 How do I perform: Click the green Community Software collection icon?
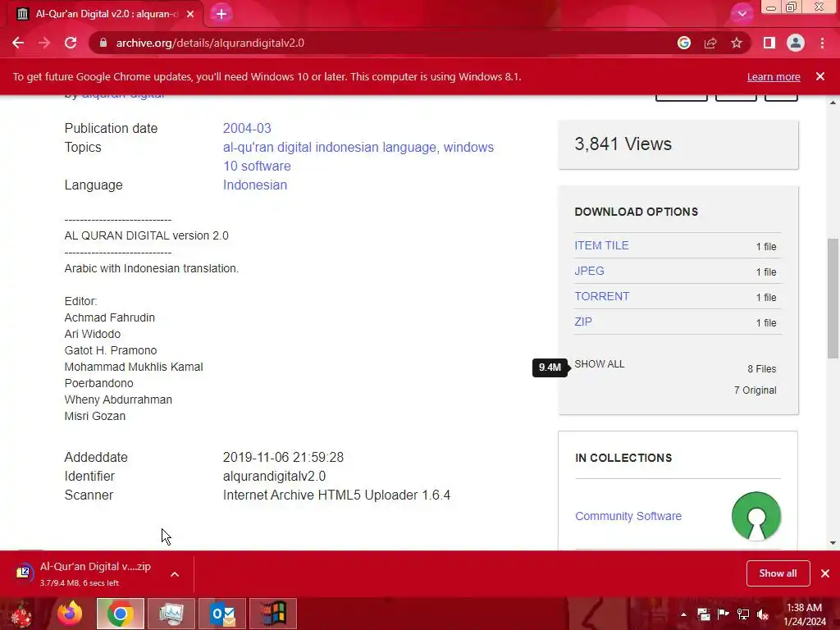(x=756, y=516)
